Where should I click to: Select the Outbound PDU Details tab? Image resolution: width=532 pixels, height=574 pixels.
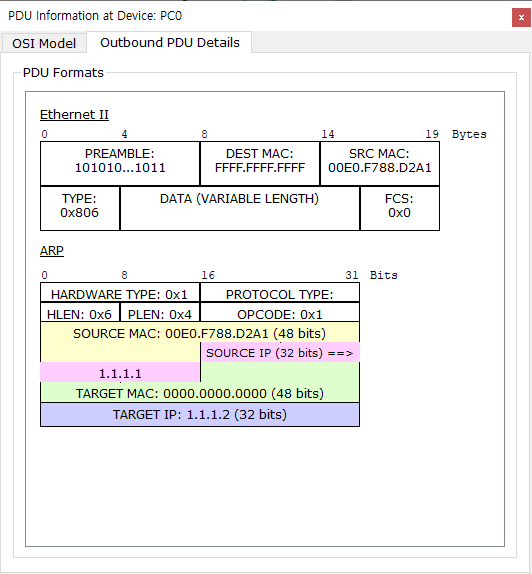(x=170, y=42)
